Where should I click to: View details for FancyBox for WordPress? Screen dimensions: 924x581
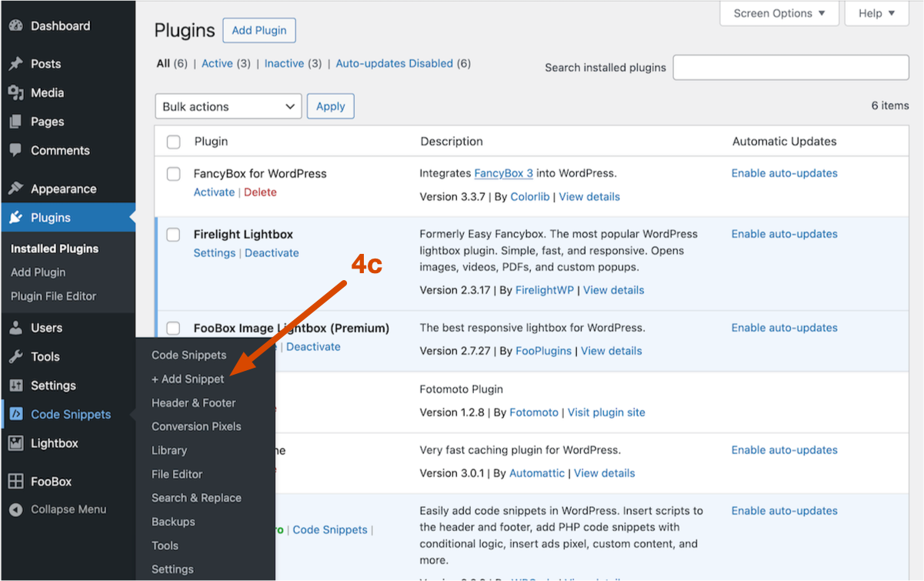click(589, 197)
